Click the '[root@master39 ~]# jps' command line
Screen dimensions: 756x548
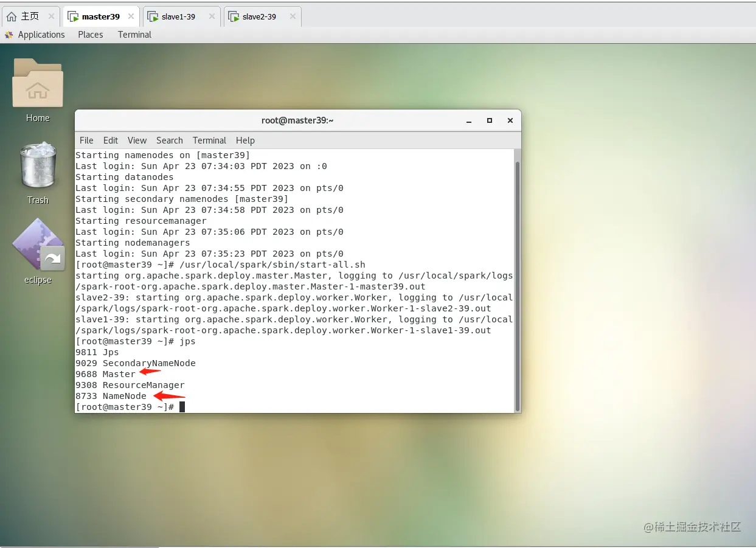click(136, 341)
